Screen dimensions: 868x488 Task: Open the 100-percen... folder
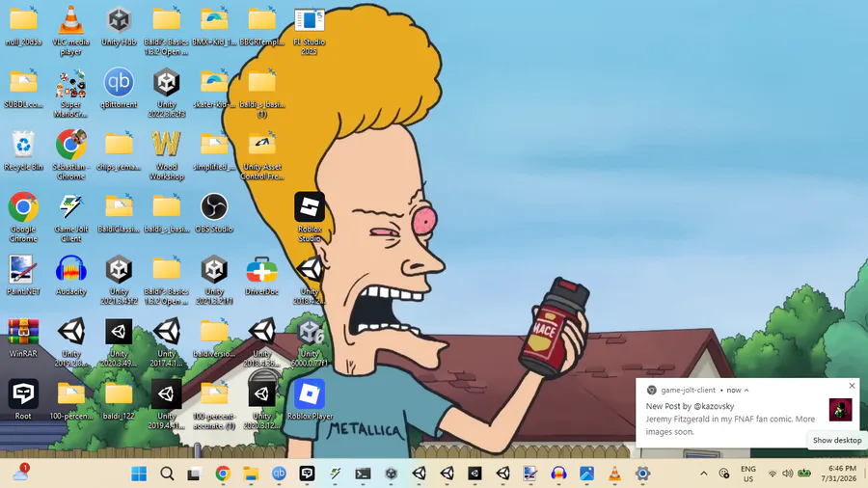70,399
